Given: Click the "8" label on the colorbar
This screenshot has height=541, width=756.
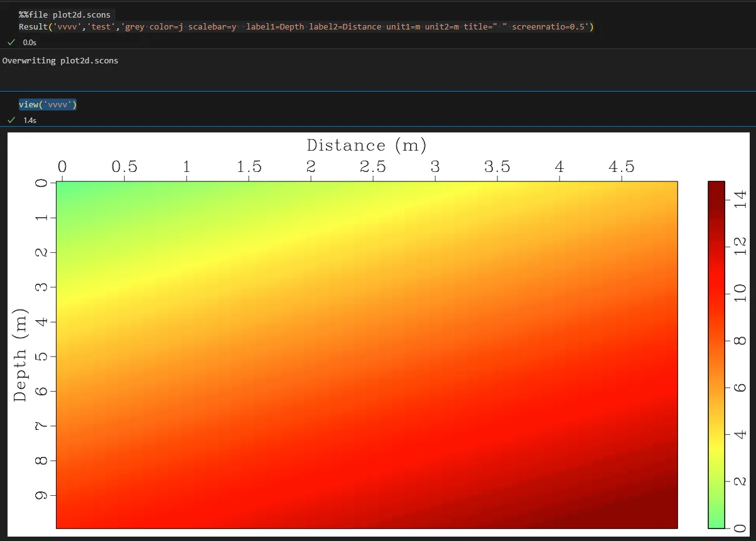Looking at the screenshot, I should [x=740, y=341].
